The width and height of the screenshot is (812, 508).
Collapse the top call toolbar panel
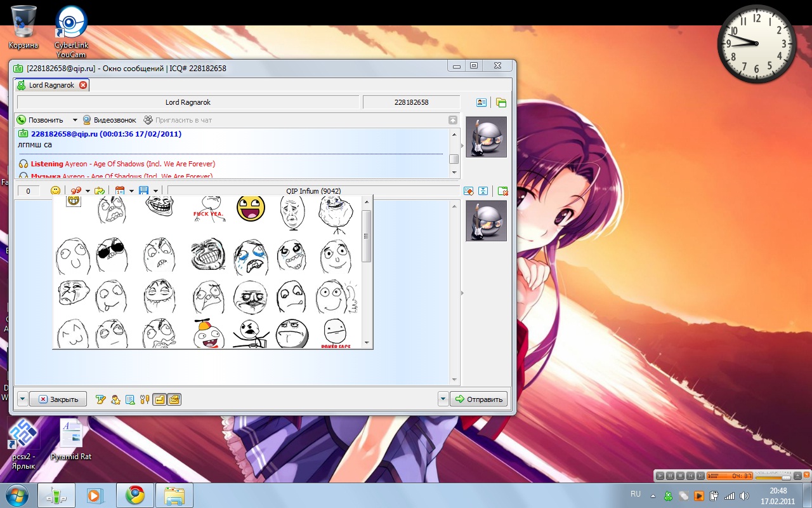click(x=452, y=120)
